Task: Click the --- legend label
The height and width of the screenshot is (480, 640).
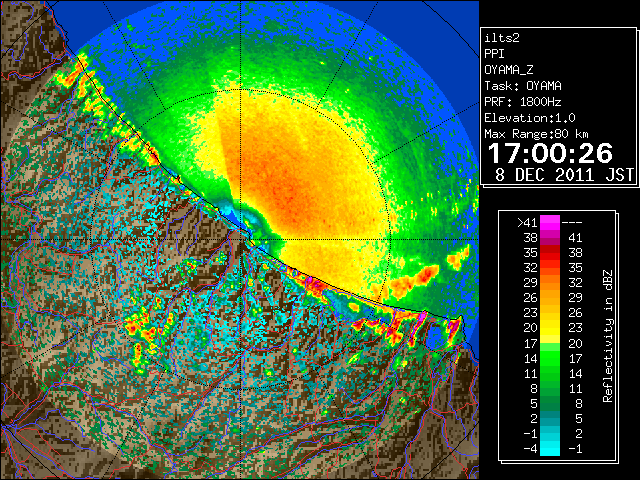Action: [x=572, y=223]
